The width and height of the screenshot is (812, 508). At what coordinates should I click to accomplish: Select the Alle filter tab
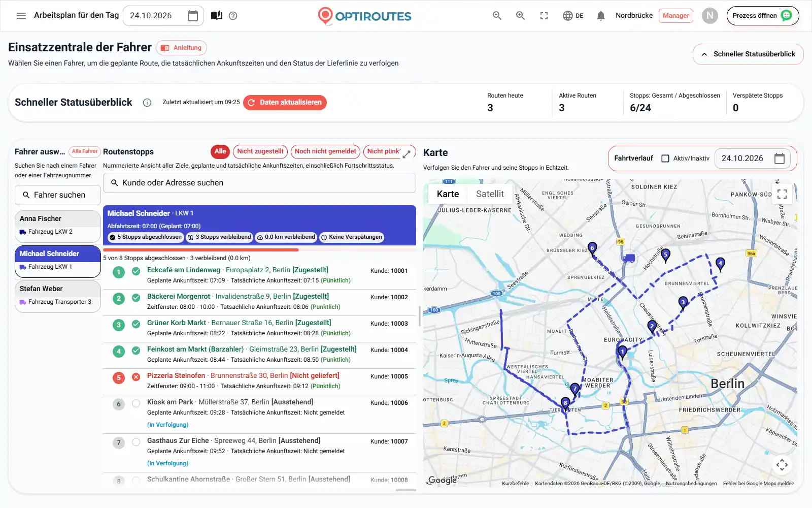220,151
